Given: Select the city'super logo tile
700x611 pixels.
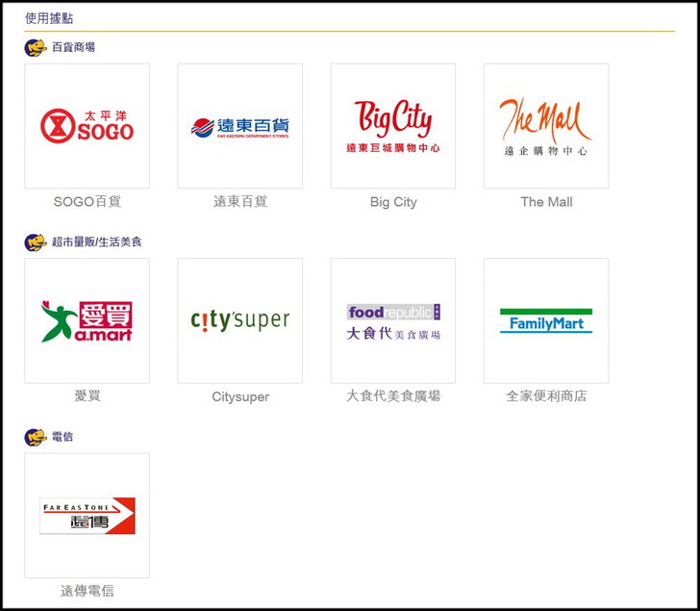Looking at the screenshot, I should (x=240, y=320).
